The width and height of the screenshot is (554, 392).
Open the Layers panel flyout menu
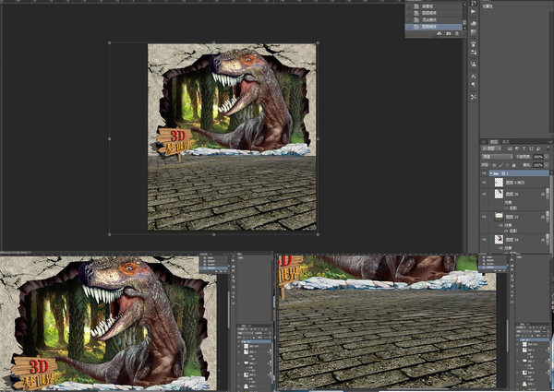pyautogui.click(x=550, y=142)
